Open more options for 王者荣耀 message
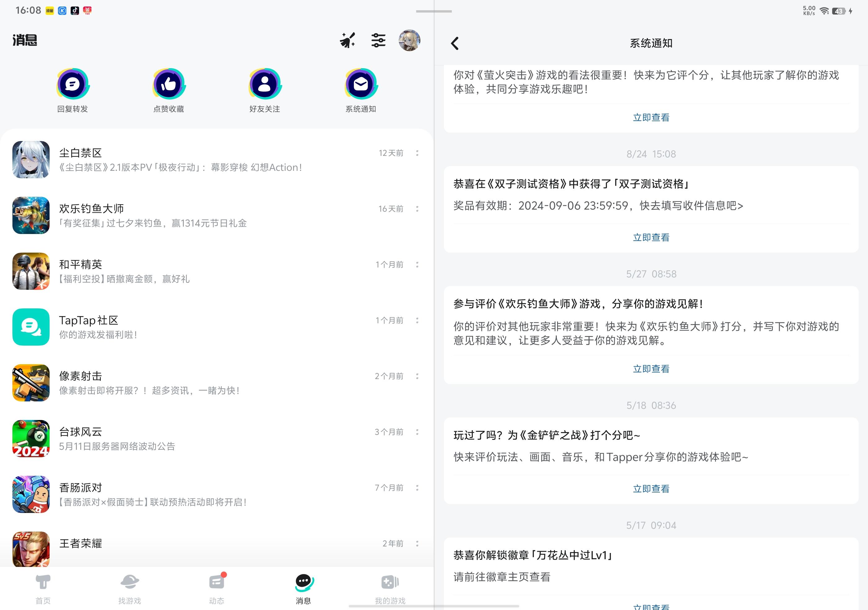 (417, 543)
